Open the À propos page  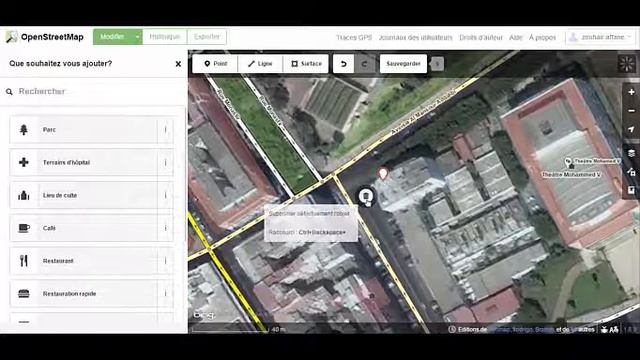coord(542,38)
